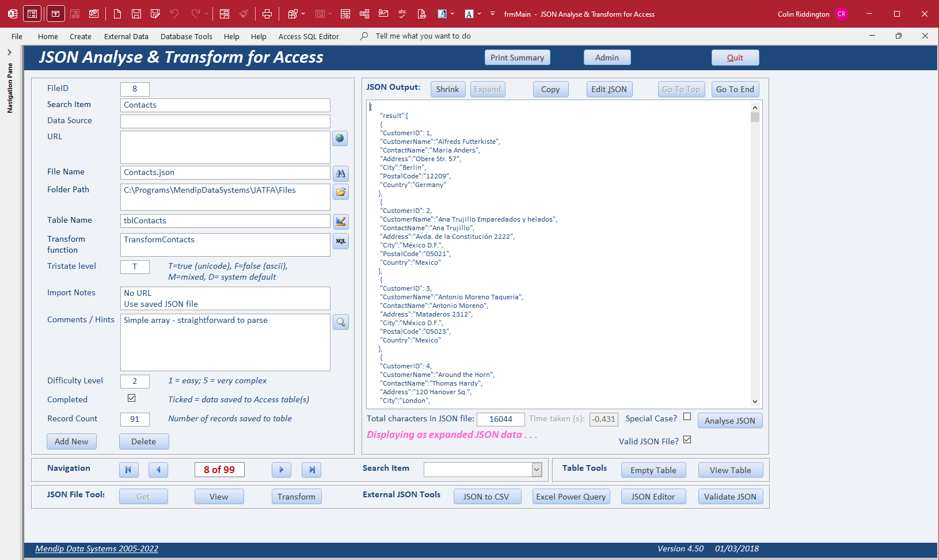Switch to the Home ribbon tab

[x=48, y=36]
